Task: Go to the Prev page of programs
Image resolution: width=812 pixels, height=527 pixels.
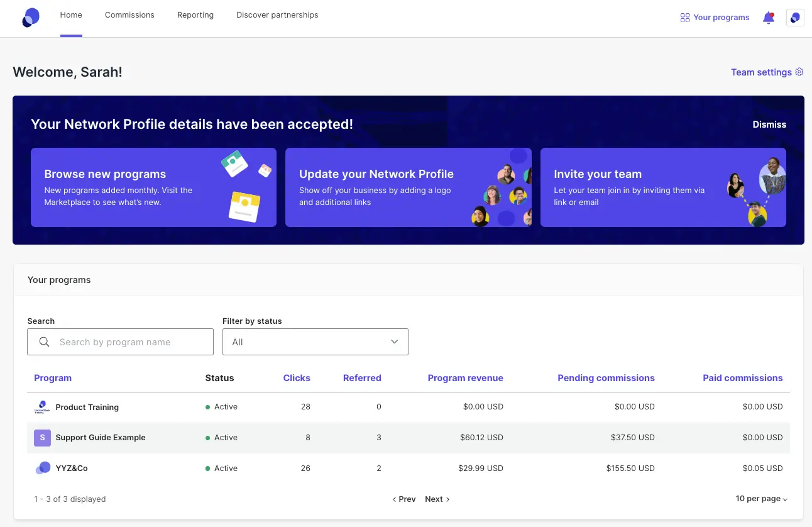Action: (x=404, y=499)
